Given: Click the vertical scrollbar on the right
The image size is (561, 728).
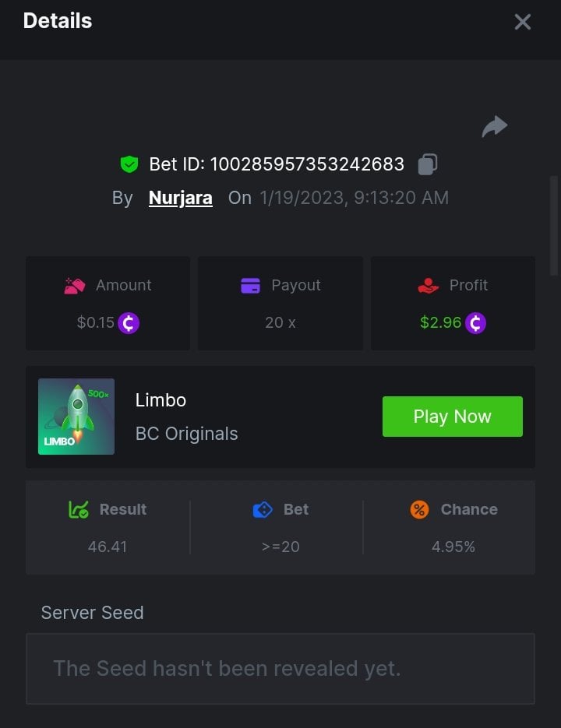Looking at the screenshot, I should tap(554, 226).
